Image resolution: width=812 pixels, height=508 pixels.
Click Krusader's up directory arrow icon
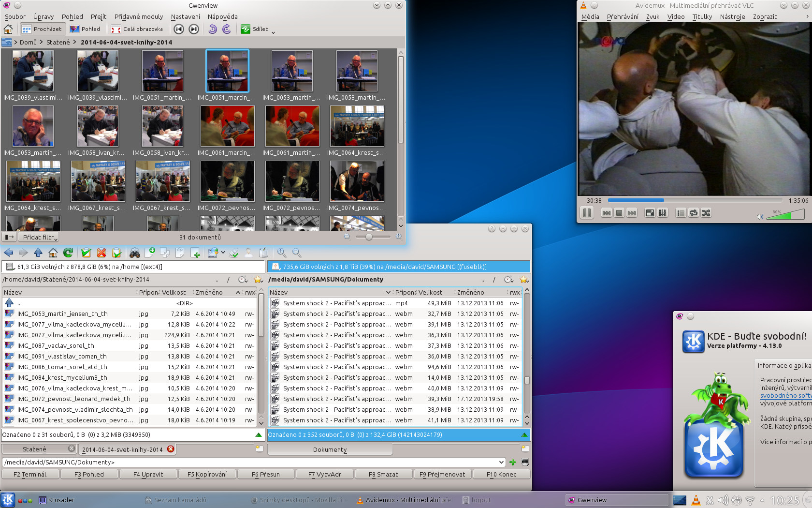tap(38, 253)
